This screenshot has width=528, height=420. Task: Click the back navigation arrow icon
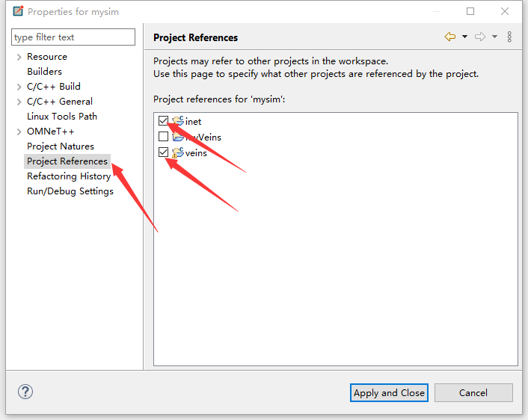tap(449, 37)
